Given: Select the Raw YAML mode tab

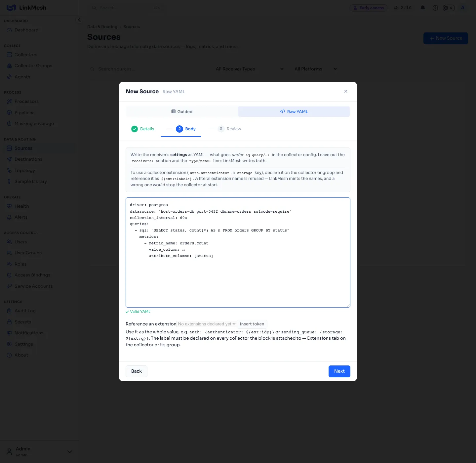Looking at the screenshot, I should click(x=294, y=111).
